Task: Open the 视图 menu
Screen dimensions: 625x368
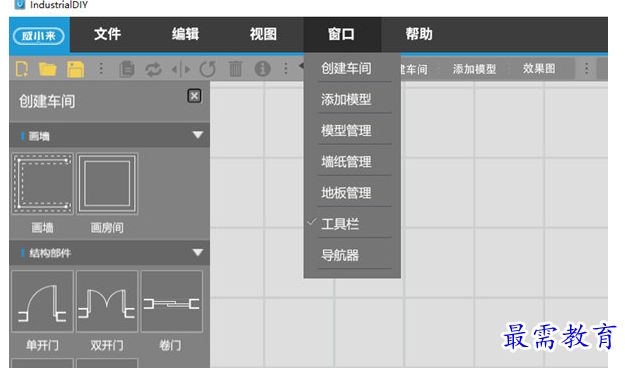Action: (263, 34)
